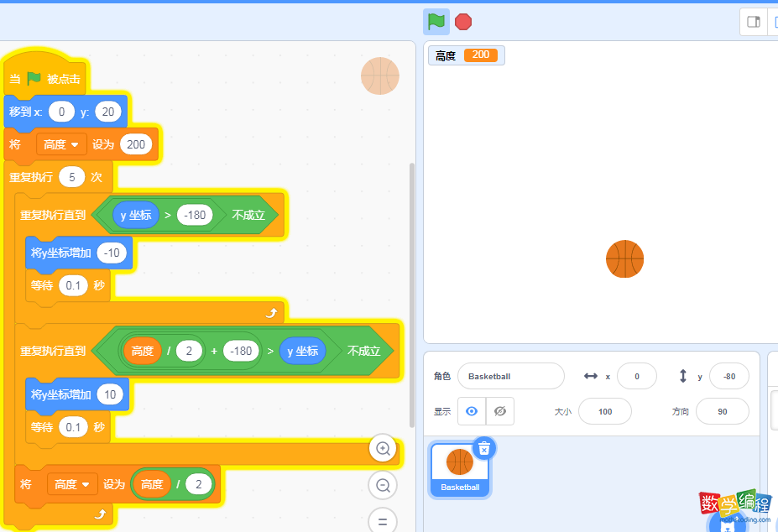Hide the sprite using crossed-eye button

tap(500, 411)
